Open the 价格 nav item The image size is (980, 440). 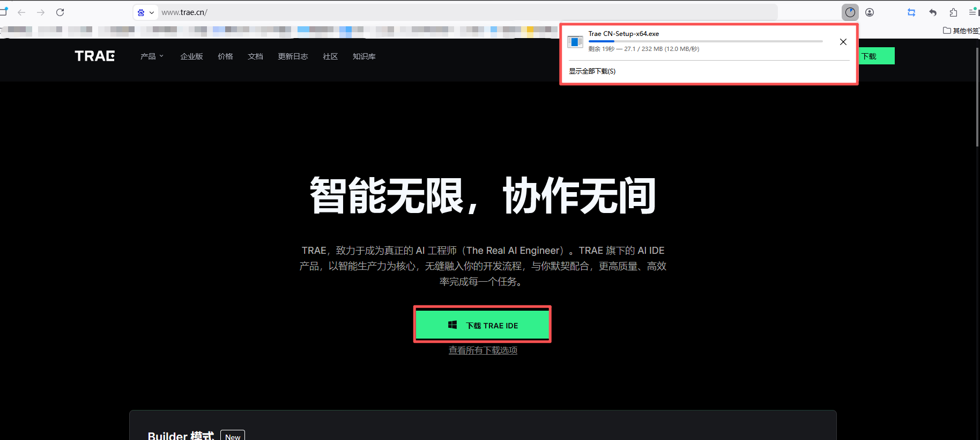(225, 56)
